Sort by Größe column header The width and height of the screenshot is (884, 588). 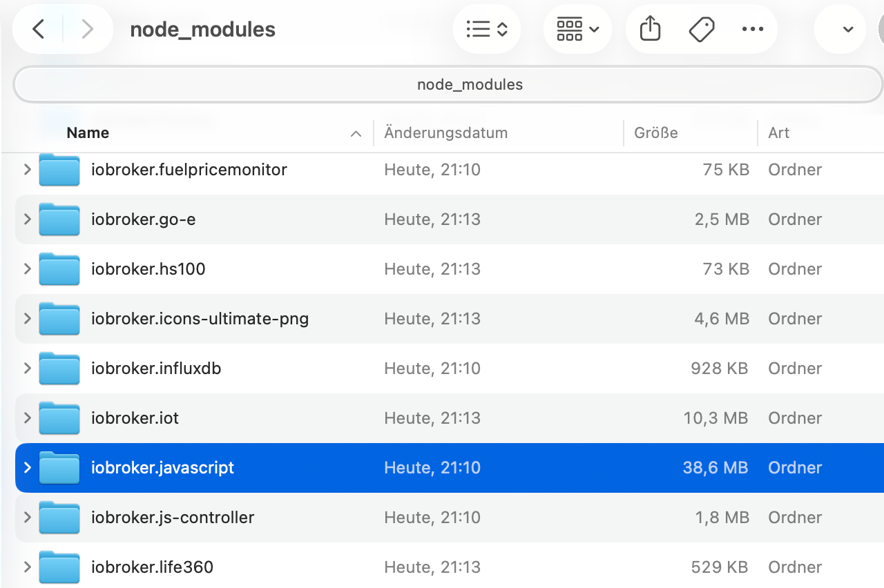(656, 133)
